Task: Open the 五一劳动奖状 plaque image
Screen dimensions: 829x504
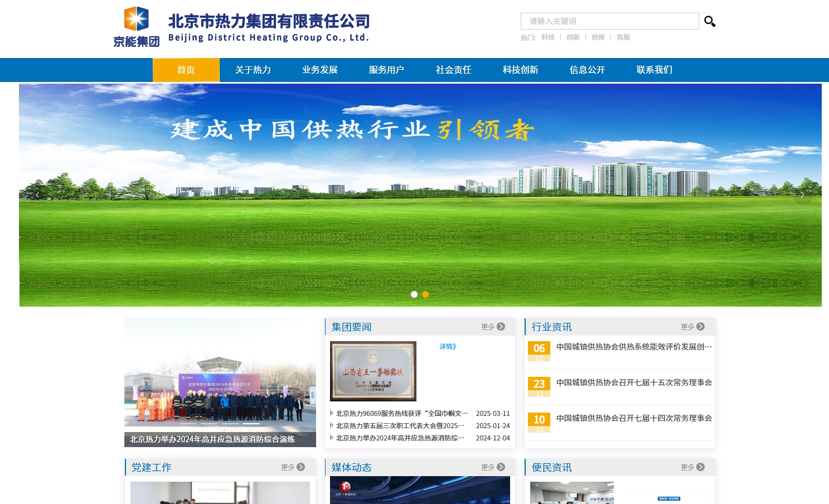Action: [x=373, y=371]
